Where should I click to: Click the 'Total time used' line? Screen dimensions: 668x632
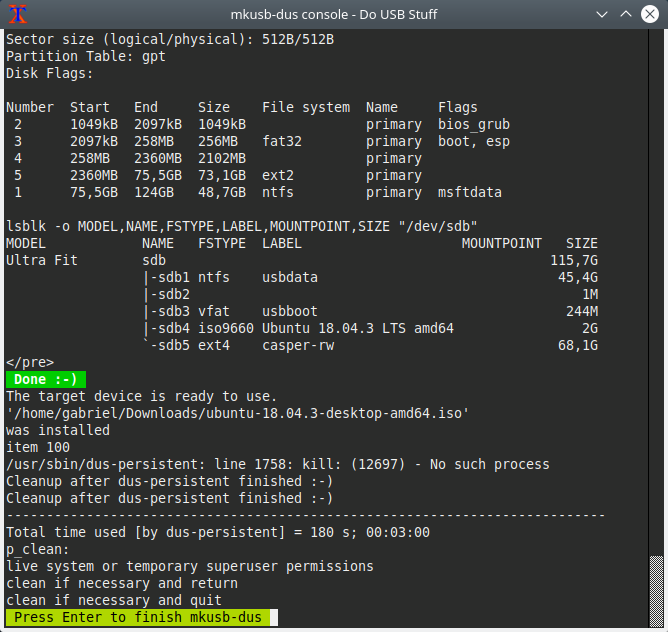(218, 532)
